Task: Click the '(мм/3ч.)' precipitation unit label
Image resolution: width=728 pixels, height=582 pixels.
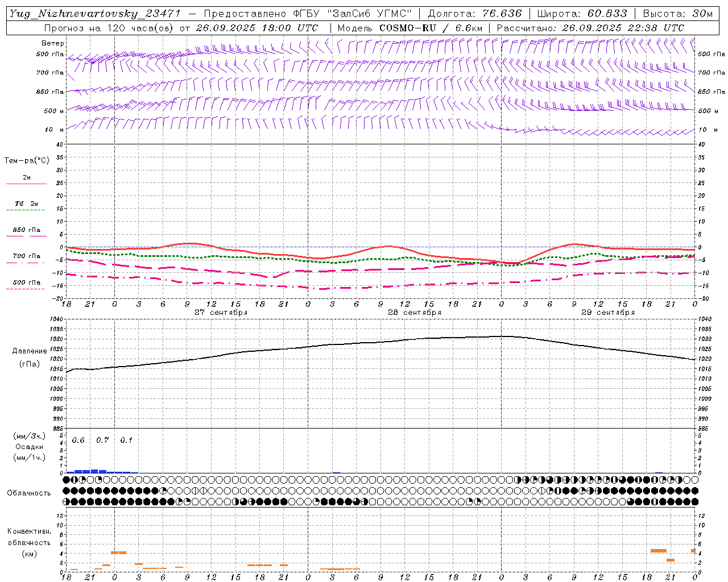Action: [x=29, y=436]
